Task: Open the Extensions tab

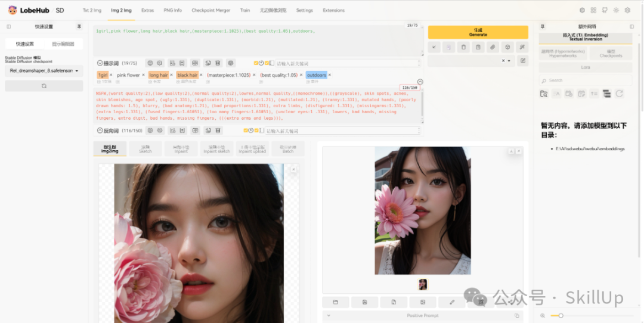Action: (x=333, y=10)
